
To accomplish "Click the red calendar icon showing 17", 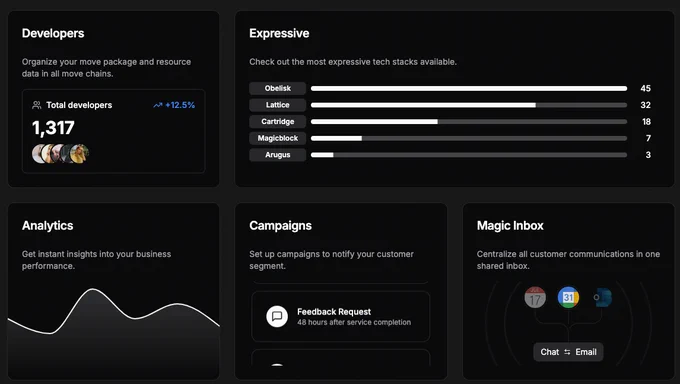I will pos(535,298).
